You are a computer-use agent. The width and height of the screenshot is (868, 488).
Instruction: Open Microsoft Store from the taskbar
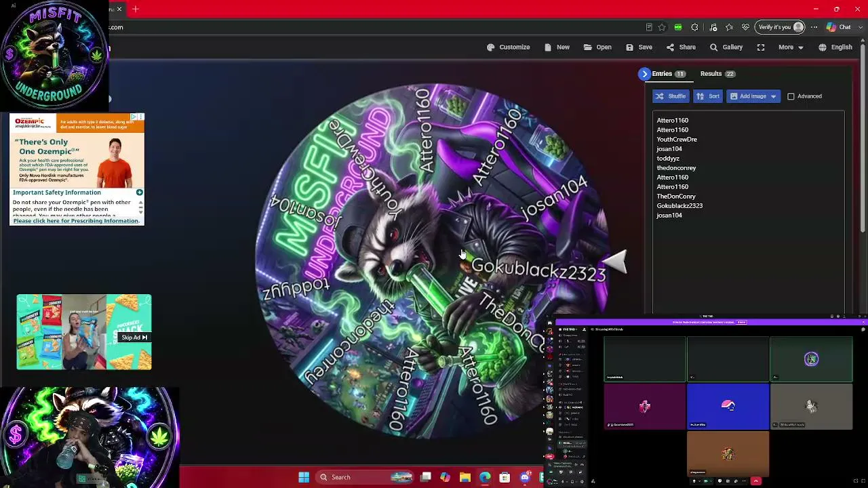[x=505, y=477]
